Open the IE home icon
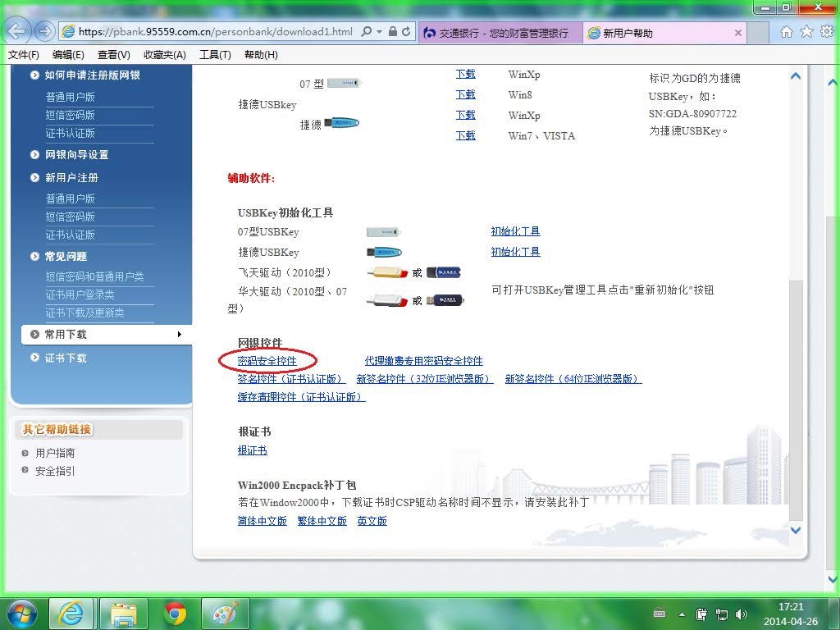This screenshot has height=630, width=840. pos(786,32)
